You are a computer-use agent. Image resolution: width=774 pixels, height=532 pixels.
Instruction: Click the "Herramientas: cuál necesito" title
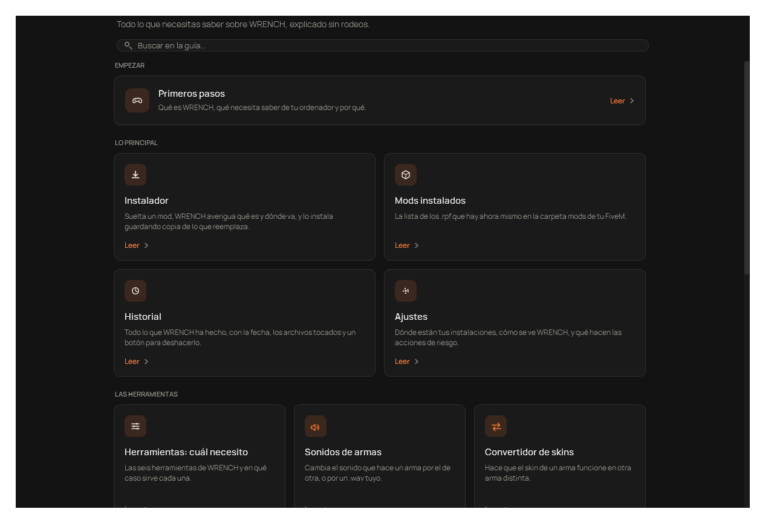click(186, 452)
